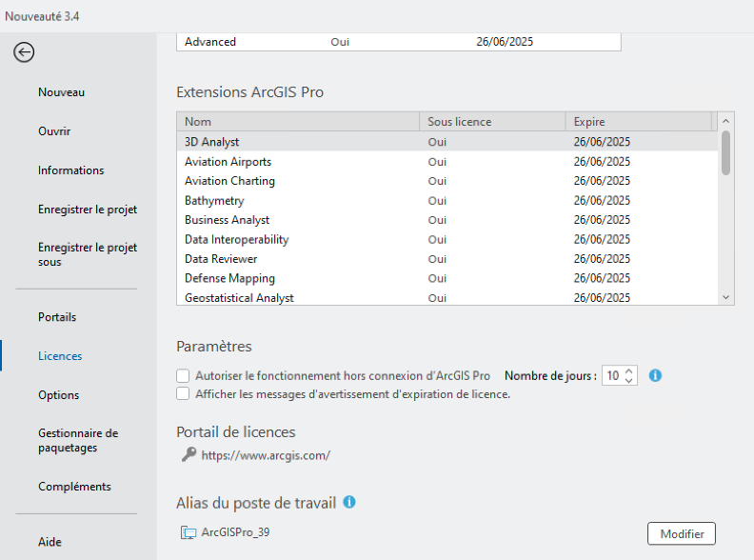This screenshot has width=754, height=560.
Task: Toggle license expiration warning messages checkbox
Action: pyautogui.click(x=183, y=393)
